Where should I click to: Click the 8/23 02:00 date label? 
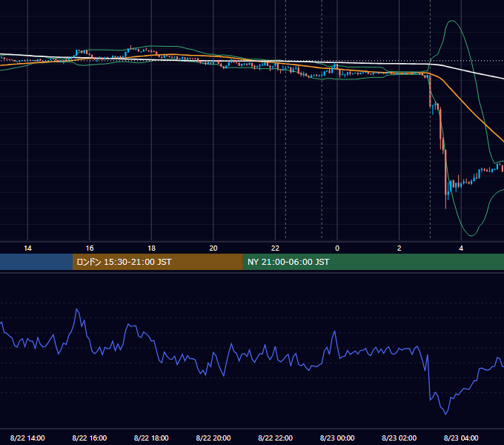click(x=399, y=438)
